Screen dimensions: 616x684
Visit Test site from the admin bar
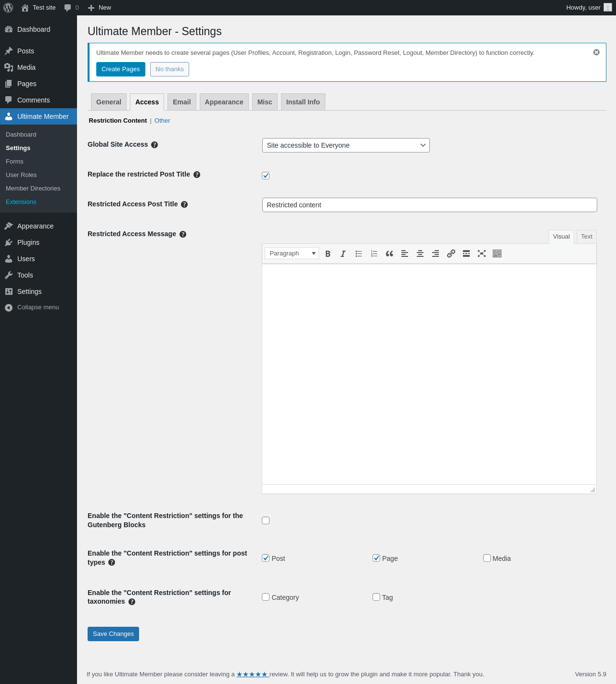[38, 8]
